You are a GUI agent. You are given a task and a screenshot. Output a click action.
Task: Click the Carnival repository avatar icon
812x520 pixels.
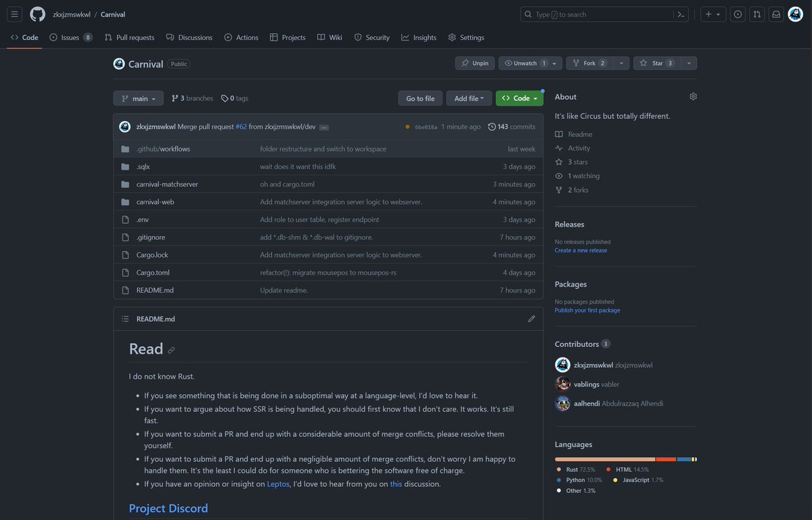click(119, 64)
